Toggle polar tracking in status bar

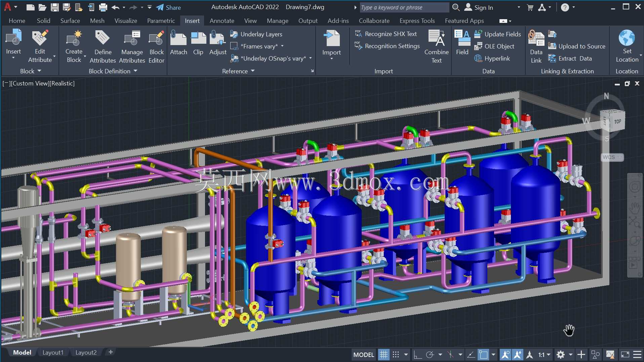[430, 354]
